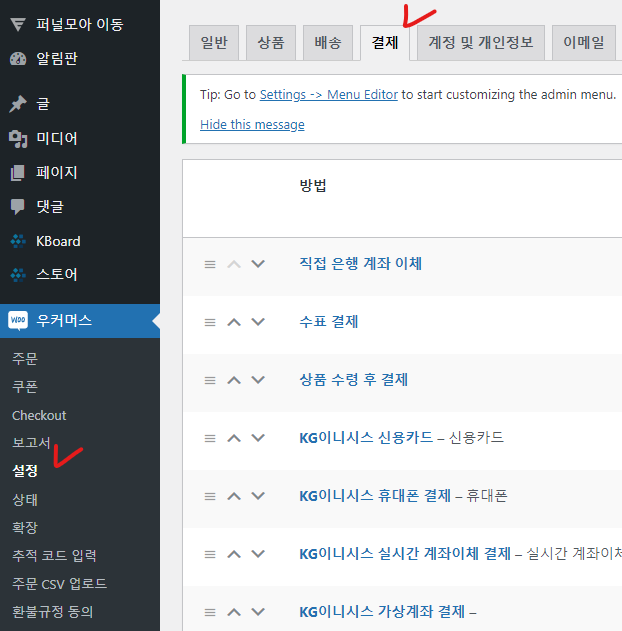Click drag handle of KG이니시스 휴대폰 결제

tap(210, 496)
